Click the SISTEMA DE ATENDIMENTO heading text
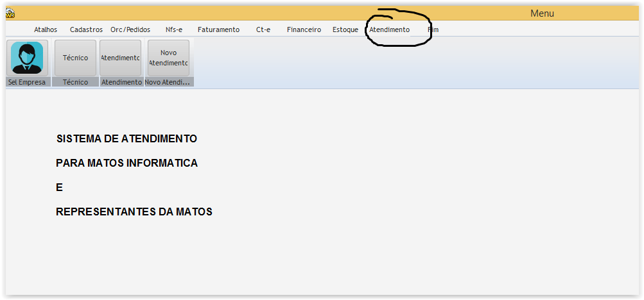644x300 pixels. click(126, 138)
